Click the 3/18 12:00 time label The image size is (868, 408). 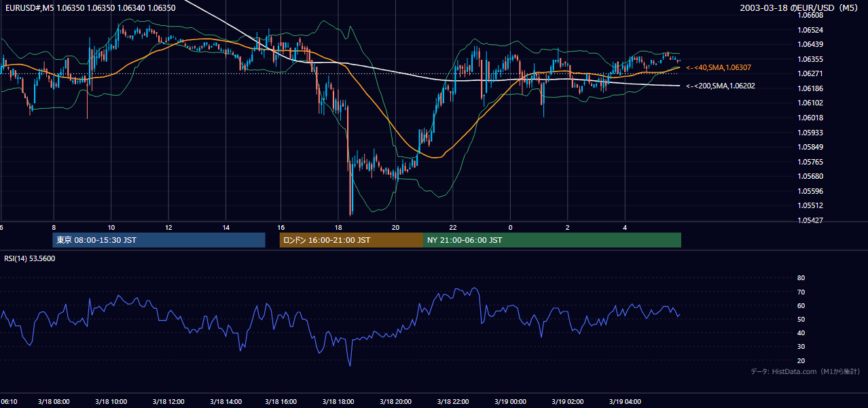coord(168,402)
